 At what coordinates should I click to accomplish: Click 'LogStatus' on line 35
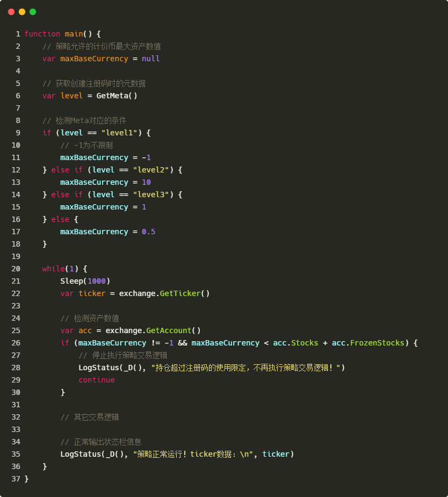coord(81,454)
